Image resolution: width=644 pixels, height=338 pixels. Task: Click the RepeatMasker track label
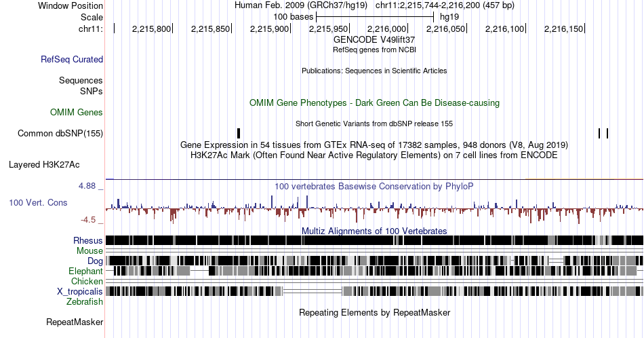pyautogui.click(x=75, y=322)
